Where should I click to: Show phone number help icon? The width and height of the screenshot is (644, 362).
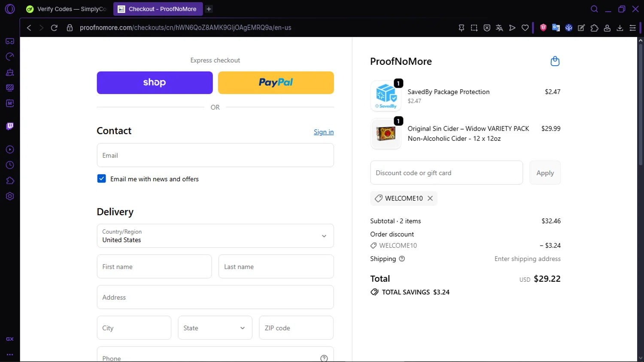(324, 358)
